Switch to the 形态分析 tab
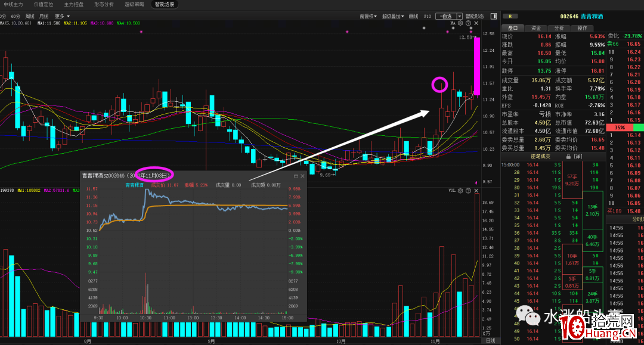644x345 pixels. point(104,4)
